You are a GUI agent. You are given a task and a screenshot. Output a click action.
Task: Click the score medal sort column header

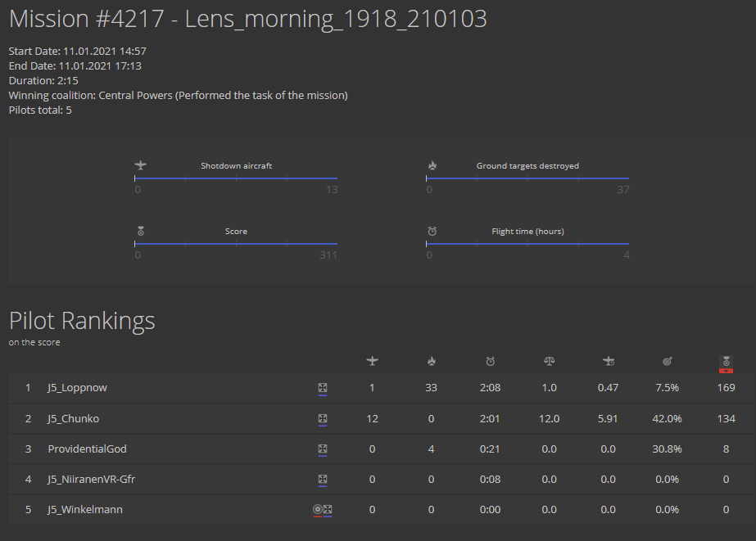pos(726,361)
